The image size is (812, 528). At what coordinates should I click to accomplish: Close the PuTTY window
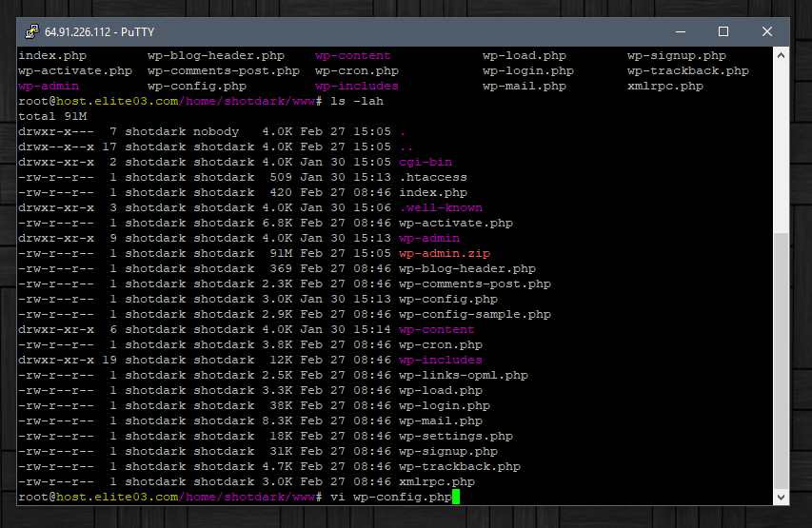[767, 31]
